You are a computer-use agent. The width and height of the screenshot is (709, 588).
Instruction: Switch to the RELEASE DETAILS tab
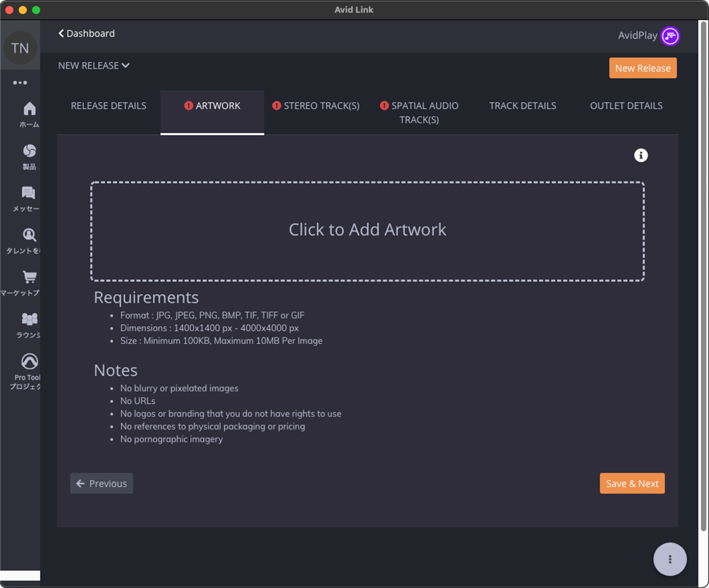coord(109,106)
